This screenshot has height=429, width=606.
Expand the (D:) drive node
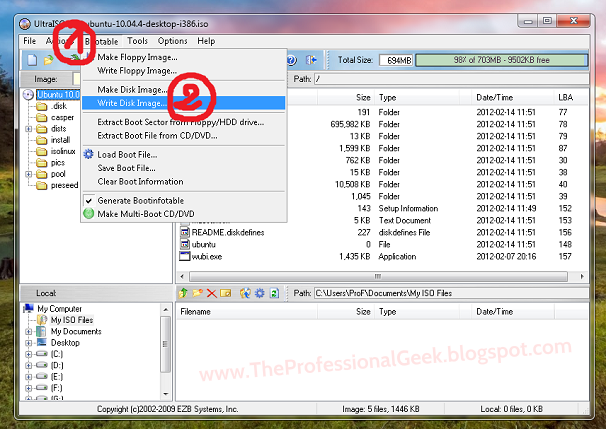point(29,365)
